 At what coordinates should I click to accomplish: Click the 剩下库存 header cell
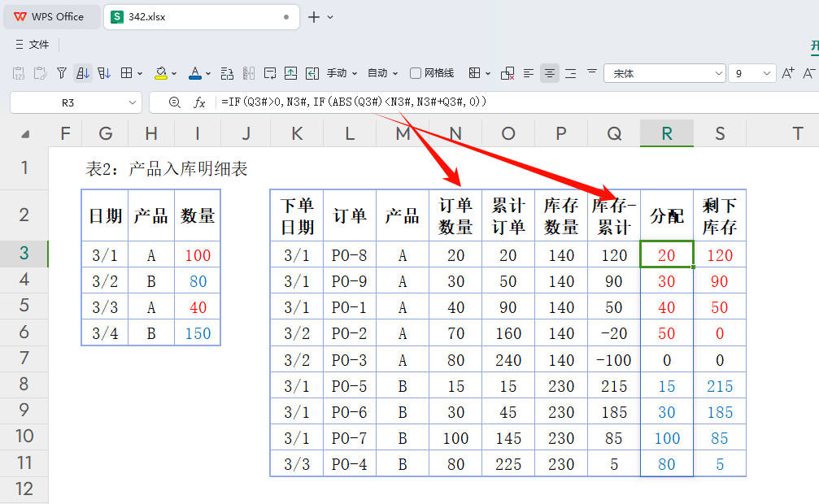[720, 215]
